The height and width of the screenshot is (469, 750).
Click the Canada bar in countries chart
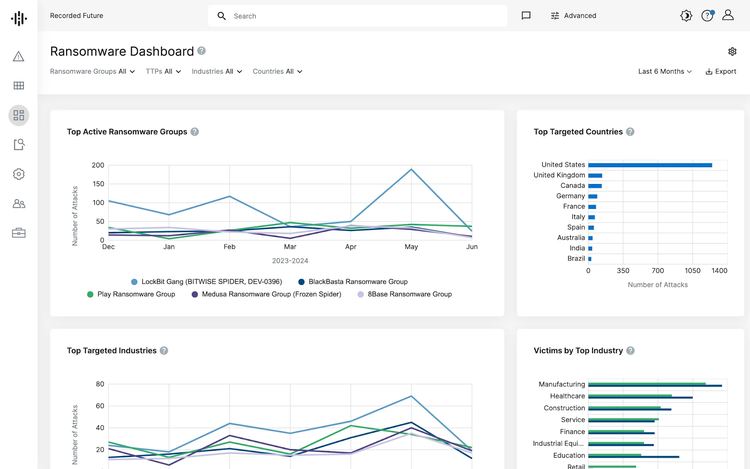[595, 186]
